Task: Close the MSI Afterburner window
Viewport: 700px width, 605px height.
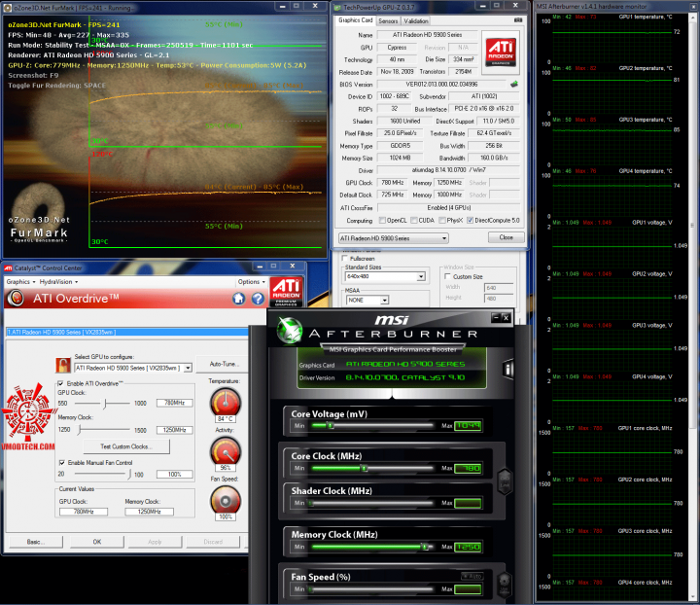Action: pyautogui.click(x=506, y=317)
